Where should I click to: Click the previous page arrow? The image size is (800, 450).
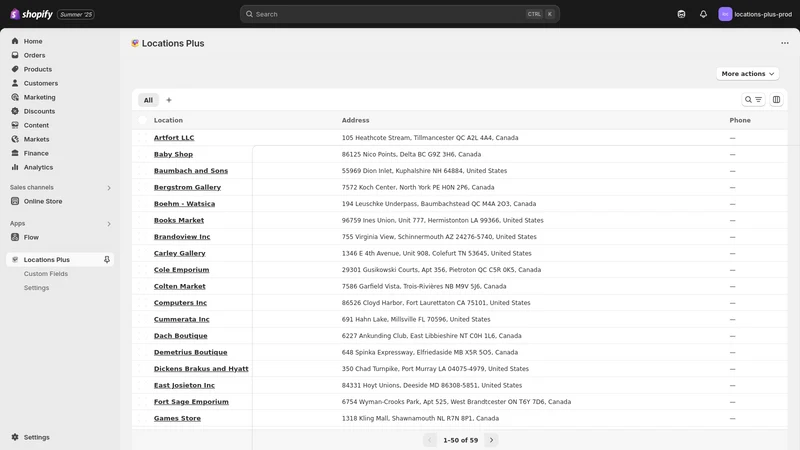pyautogui.click(x=430, y=440)
